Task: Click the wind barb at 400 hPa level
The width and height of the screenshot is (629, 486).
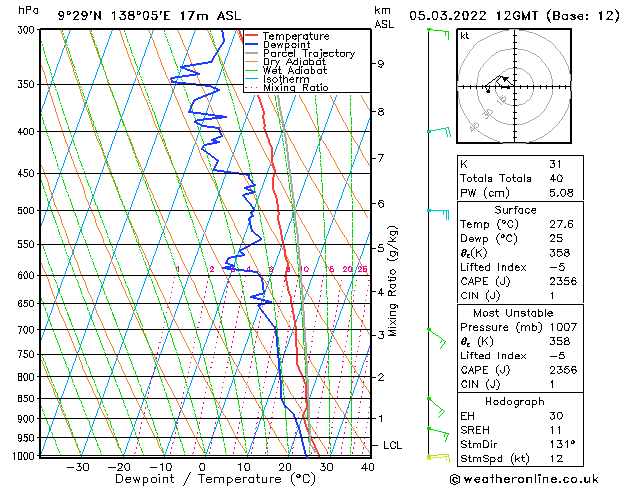Action: tap(439, 132)
